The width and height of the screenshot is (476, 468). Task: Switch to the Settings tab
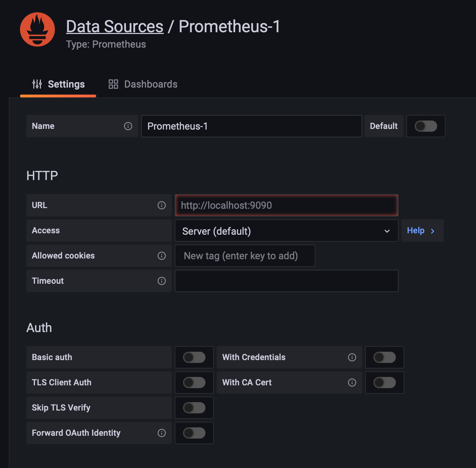58,85
